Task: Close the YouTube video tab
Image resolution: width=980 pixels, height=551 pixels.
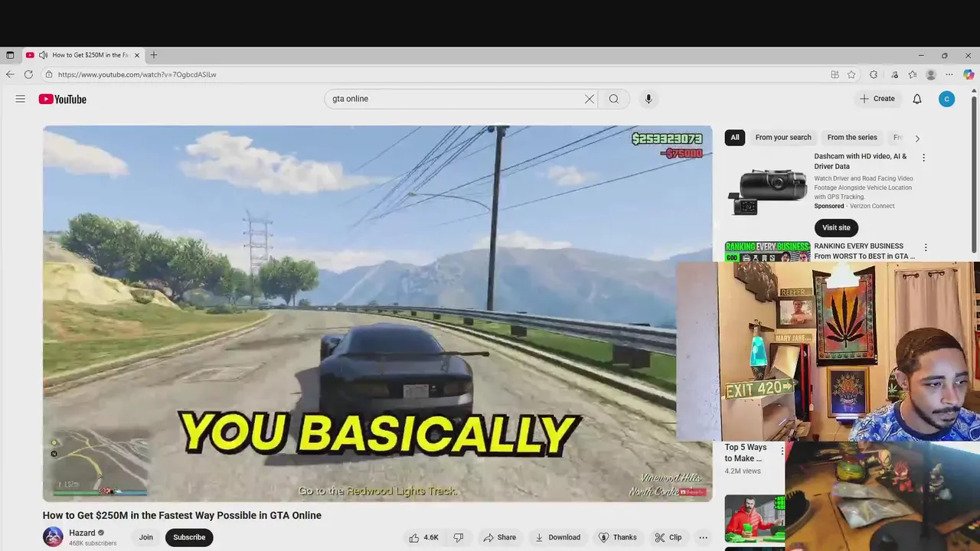Action: click(x=137, y=55)
